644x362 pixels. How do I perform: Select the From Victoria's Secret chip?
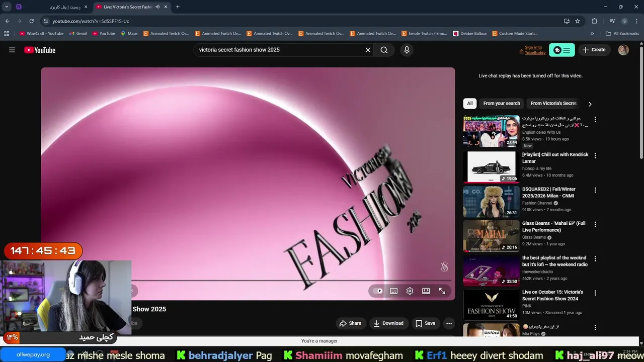[553, 104]
